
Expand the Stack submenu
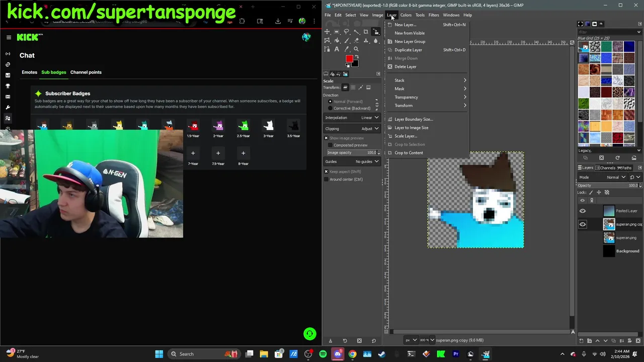[x=428, y=80]
